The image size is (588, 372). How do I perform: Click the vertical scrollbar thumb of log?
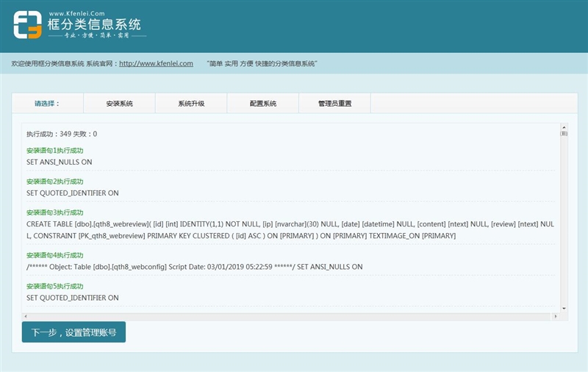pyautogui.click(x=564, y=134)
